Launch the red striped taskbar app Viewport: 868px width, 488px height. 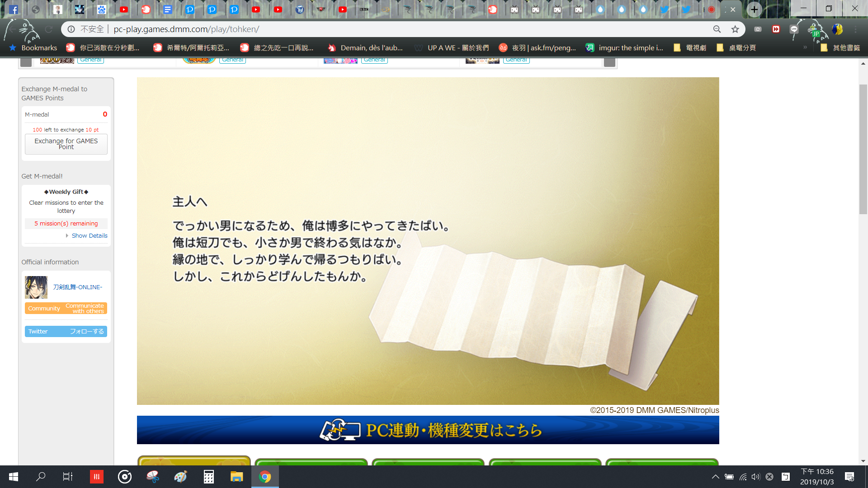[x=96, y=477]
